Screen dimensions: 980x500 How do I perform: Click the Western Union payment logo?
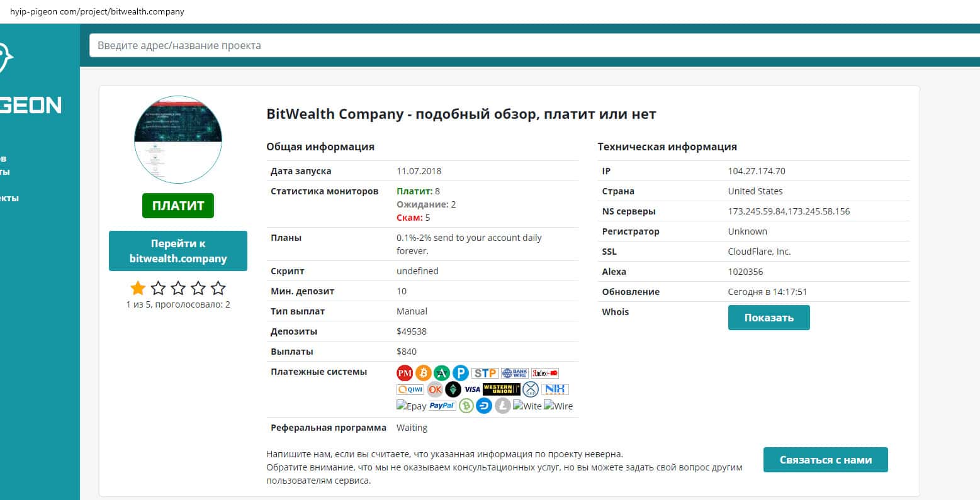(x=501, y=389)
